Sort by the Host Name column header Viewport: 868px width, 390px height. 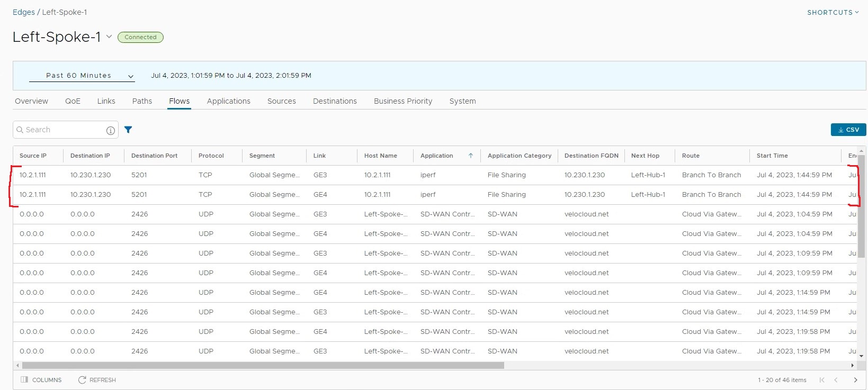pos(381,156)
